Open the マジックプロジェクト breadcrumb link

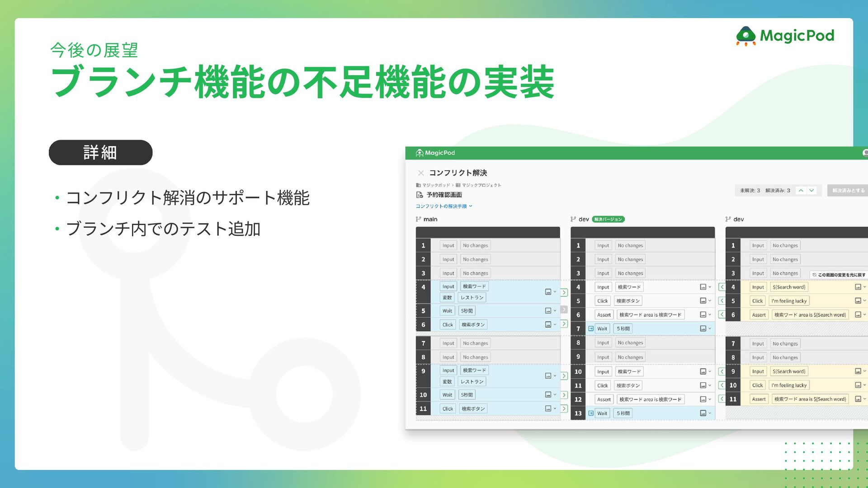coord(481,185)
